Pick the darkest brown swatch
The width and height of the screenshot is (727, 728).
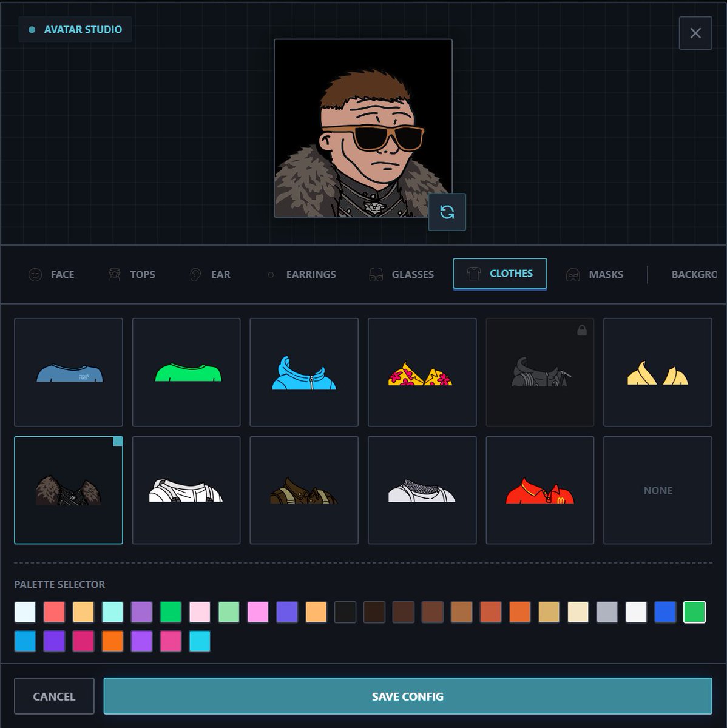click(374, 612)
